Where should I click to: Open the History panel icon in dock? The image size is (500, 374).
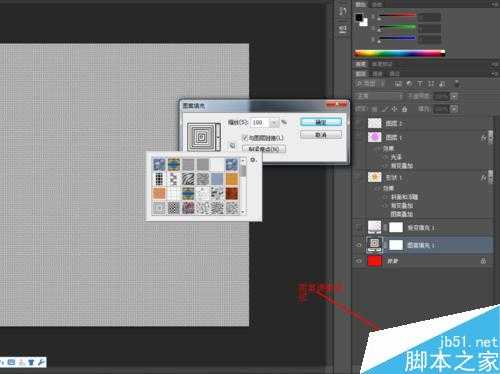click(x=343, y=10)
